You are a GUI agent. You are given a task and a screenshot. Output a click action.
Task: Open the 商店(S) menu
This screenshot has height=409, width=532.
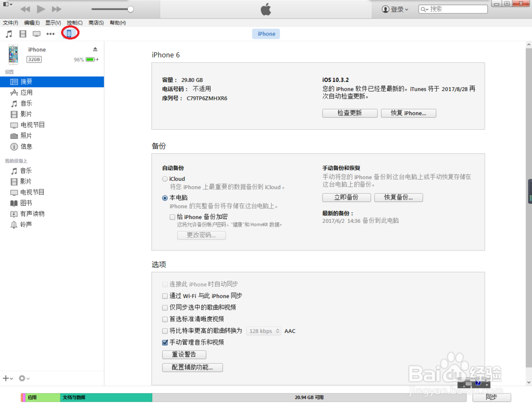[96, 23]
